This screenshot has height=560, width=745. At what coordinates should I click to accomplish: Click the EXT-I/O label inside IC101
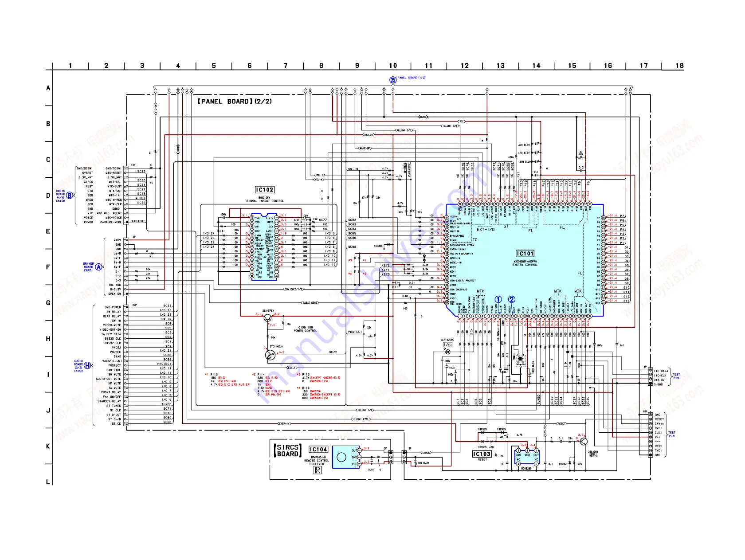(486, 230)
